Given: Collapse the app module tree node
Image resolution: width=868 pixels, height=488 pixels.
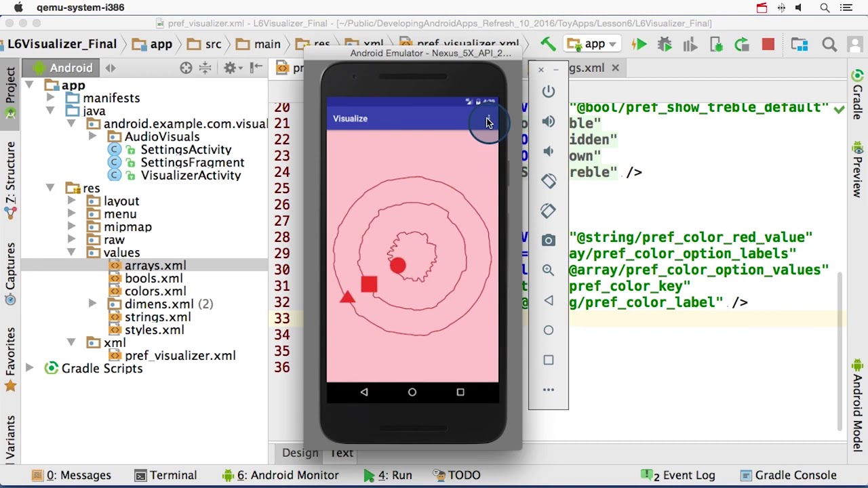Looking at the screenshot, I should tap(29, 85).
